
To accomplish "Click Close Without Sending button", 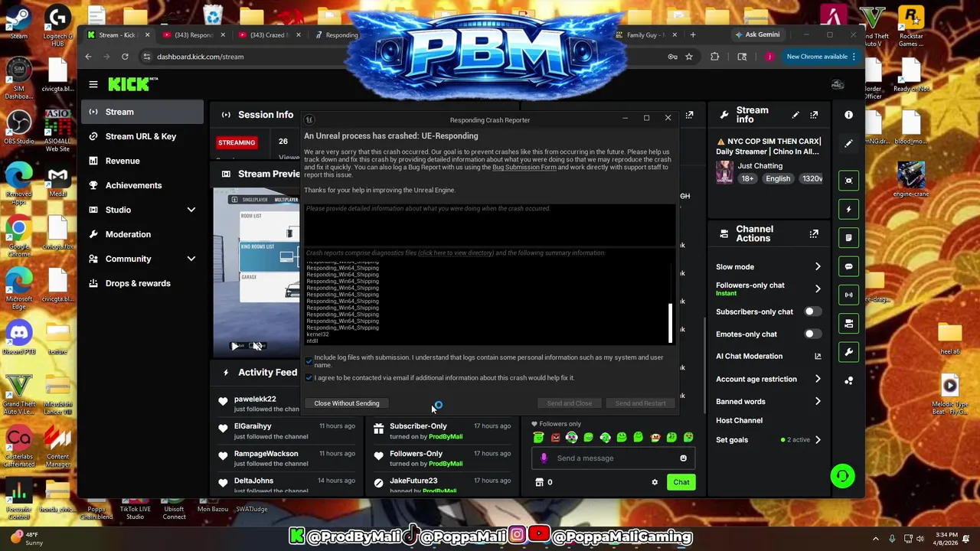I will point(346,403).
